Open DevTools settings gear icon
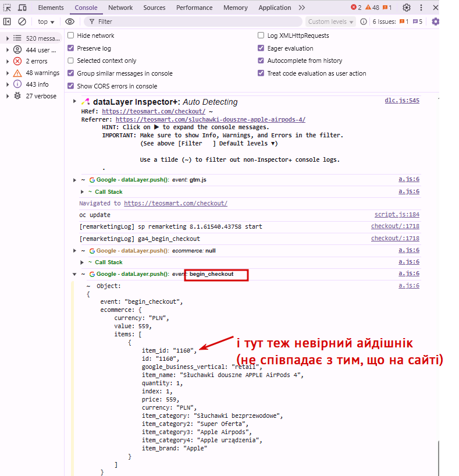 click(407, 8)
